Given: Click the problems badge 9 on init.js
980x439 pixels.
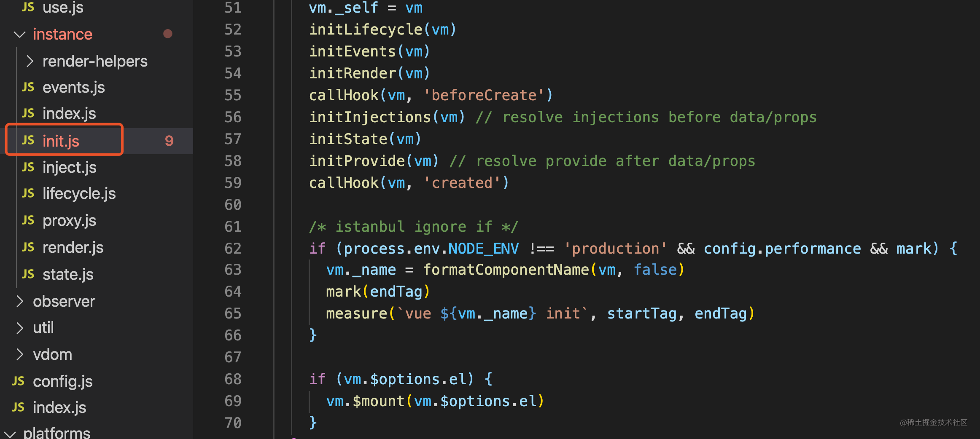Looking at the screenshot, I should (169, 141).
